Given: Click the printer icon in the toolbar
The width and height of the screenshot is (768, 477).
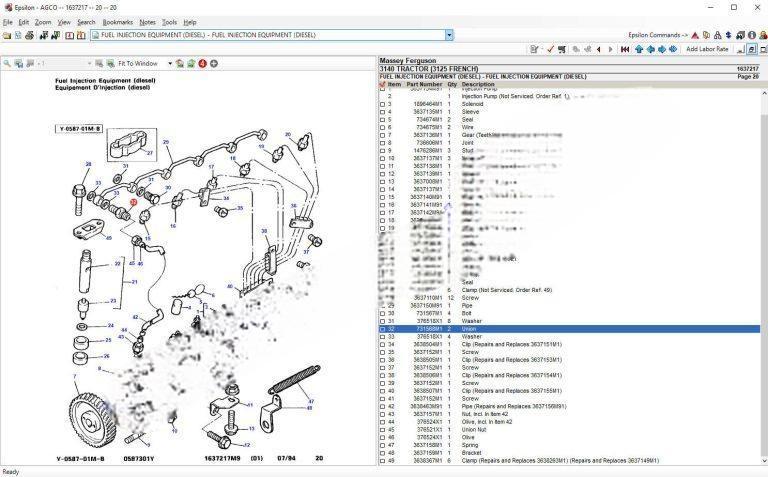Looking at the screenshot, I should (x=29, y=35).
